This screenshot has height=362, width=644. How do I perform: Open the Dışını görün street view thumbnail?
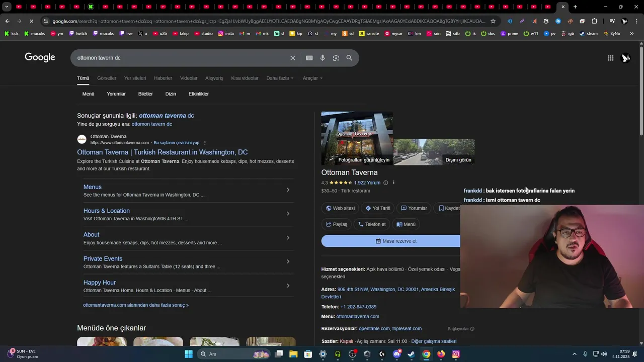434,152
